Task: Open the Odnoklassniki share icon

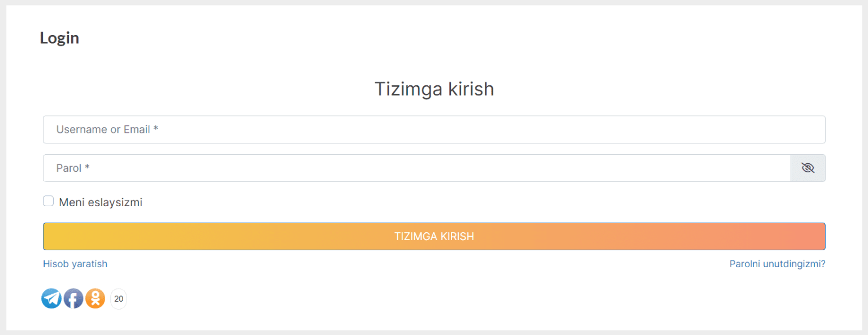Action: 96,298
